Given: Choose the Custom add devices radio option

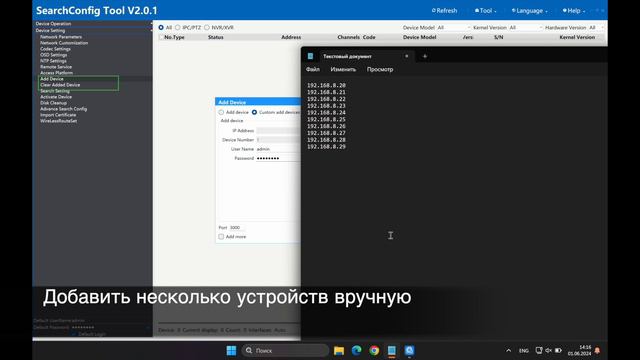Looking at the screenshot, I should click(x=254, y=112).
